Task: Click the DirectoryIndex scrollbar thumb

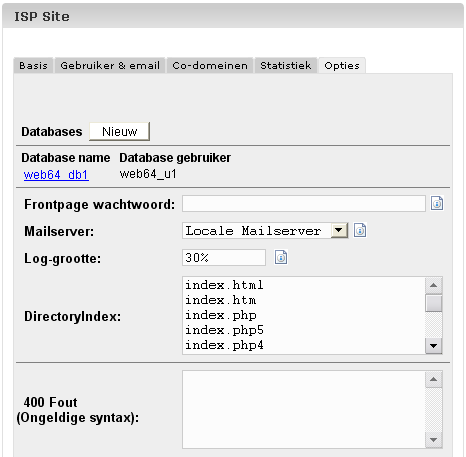Action: pos(434,303)
